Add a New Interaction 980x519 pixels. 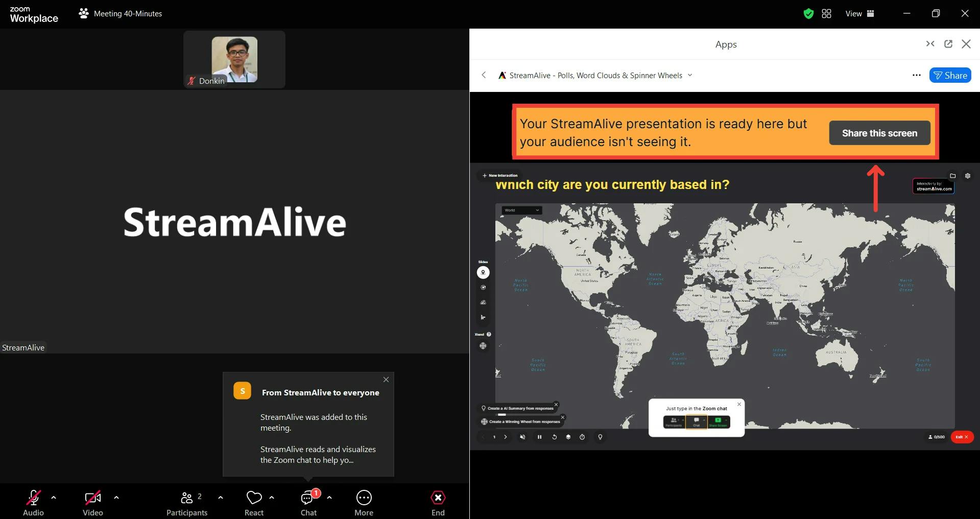[x=500, y=175]
